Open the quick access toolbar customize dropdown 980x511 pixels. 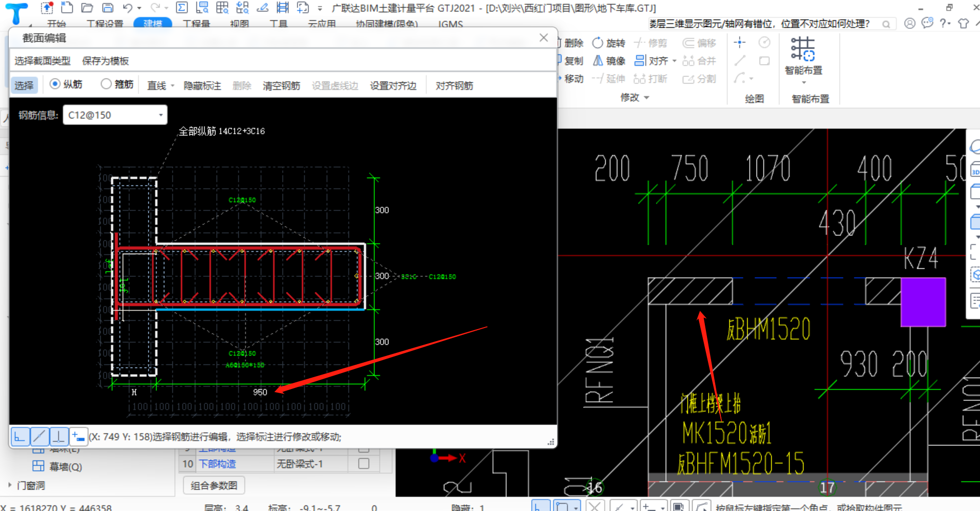pyautogui.click(x=320, y=8)
